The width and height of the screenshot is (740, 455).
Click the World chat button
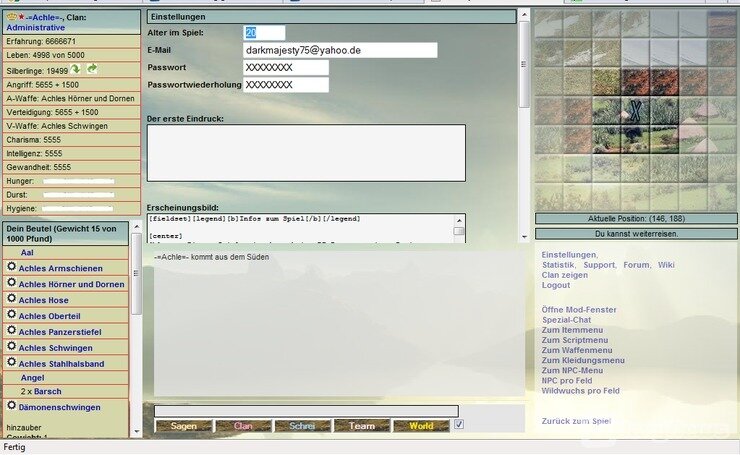point(421,426)
